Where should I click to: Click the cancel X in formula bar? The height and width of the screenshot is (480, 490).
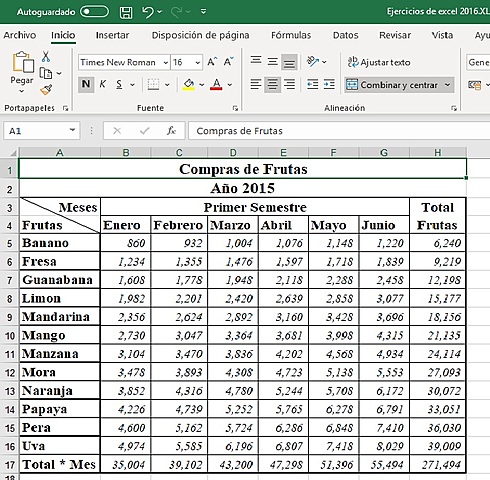(117, 131)
